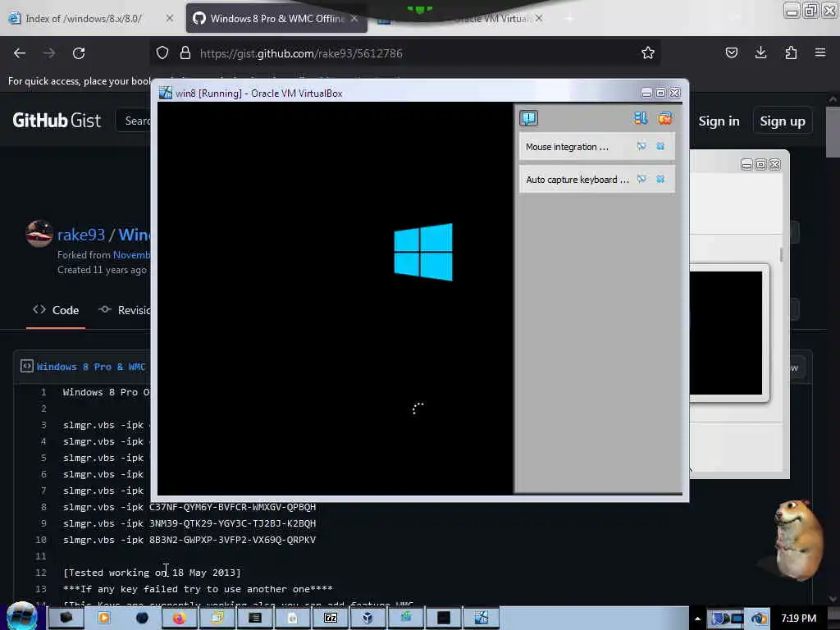Click line number 13 in the gist
This screenshot has width=840, height=630.
coord(41,589)
